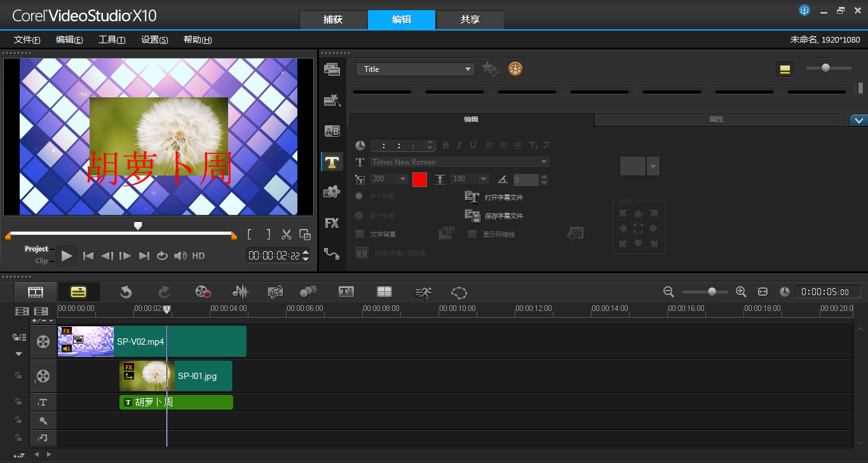
Task: Open the Graphic library icon
Action: [332, 192]
